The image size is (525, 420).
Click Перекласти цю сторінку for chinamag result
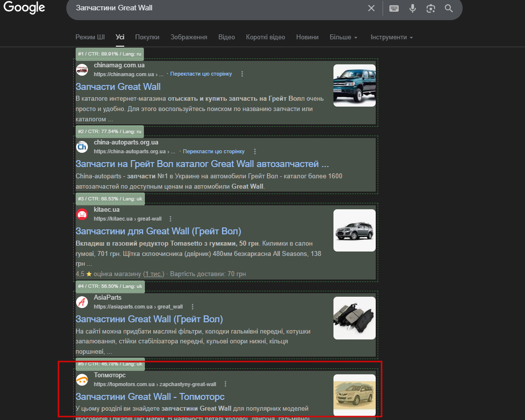click(x=201, y=74)
